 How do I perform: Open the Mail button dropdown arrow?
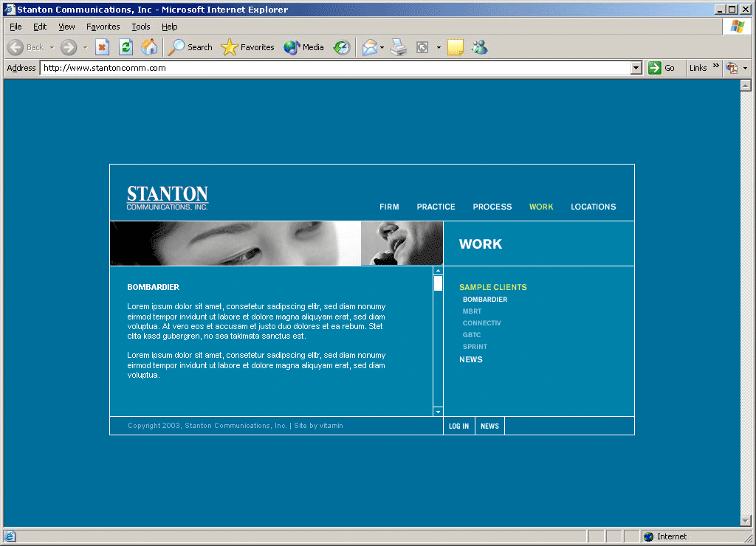382,48
